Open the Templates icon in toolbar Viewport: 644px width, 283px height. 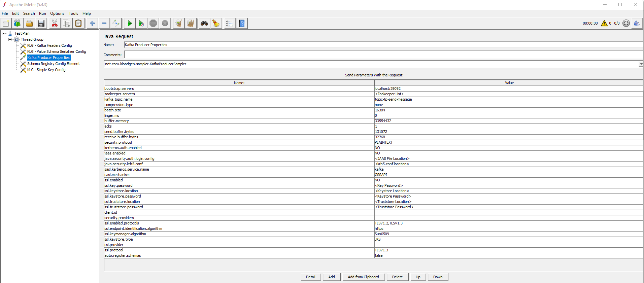pos(17,23)
